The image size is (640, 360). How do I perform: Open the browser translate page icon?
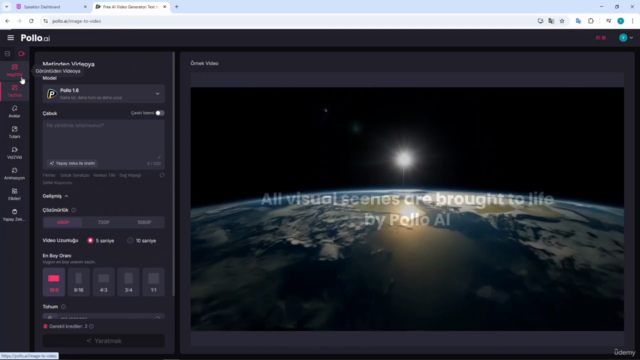pyautogui.click(x=551, y=21)
